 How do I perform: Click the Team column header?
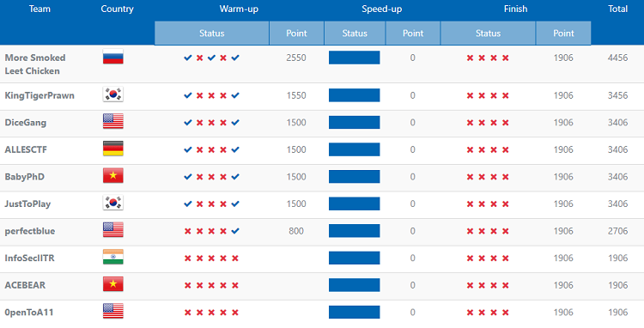(39, 9)
